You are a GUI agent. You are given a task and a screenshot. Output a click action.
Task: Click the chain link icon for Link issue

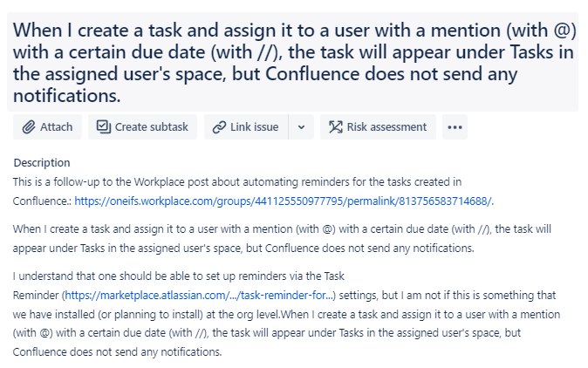click(x=219, y=127)
